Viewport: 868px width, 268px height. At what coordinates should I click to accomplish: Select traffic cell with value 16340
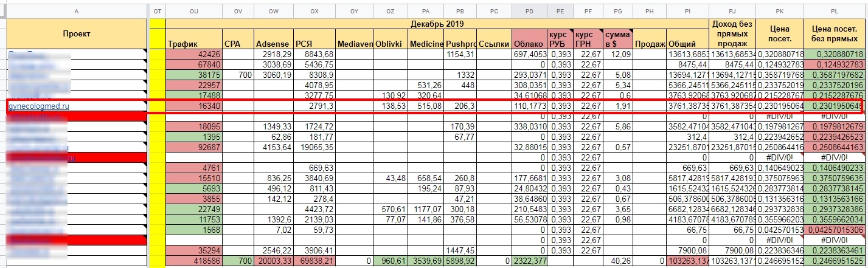pyautogui.click(x=194, y=106)
